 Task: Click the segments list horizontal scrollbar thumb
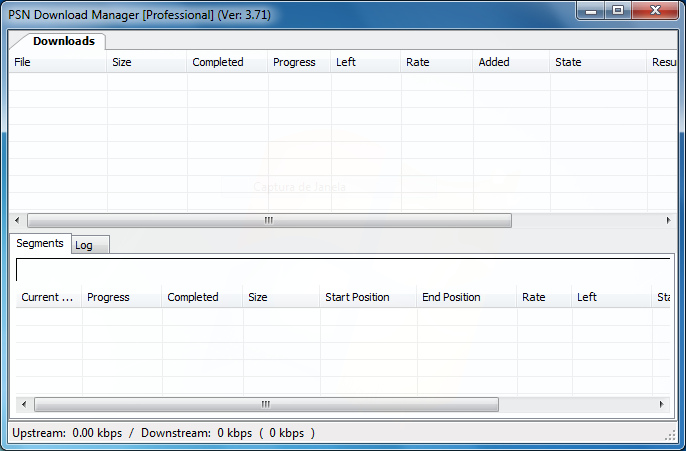266,404
